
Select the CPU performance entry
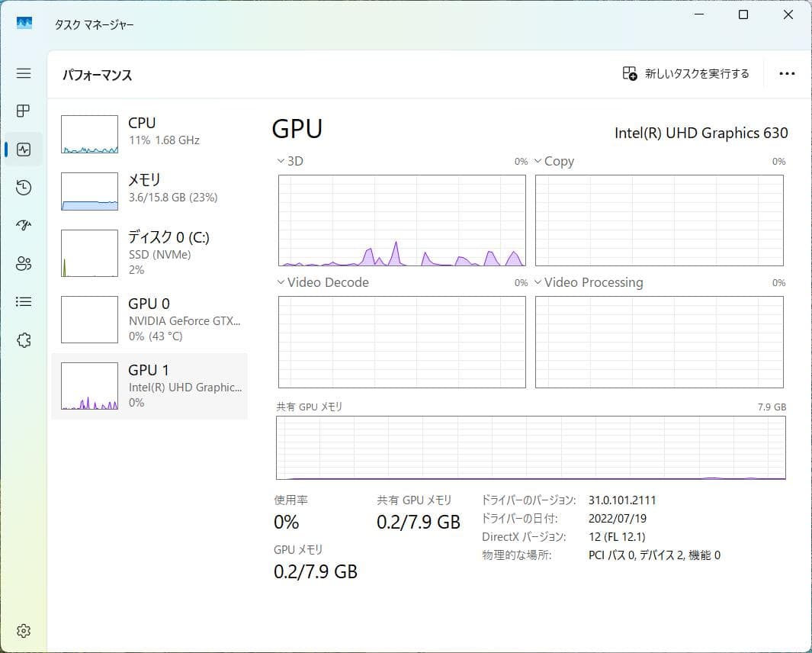click(x=149, y=134)
